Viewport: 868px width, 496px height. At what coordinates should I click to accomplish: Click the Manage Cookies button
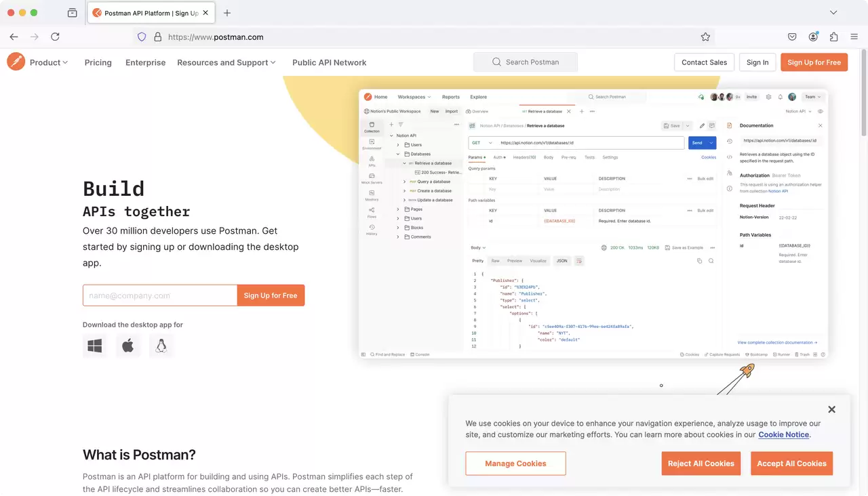[x=515, y=463]
